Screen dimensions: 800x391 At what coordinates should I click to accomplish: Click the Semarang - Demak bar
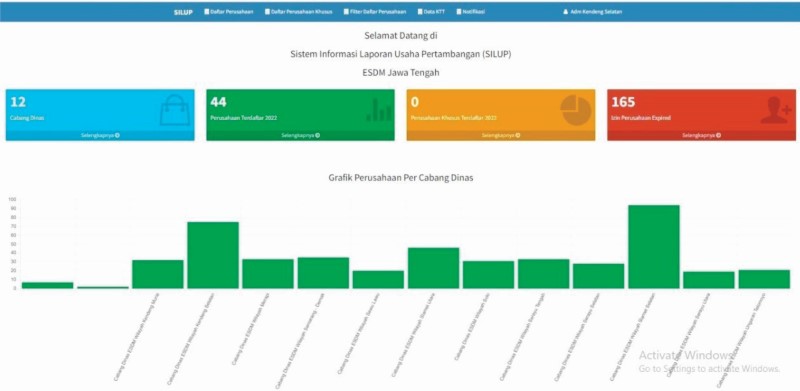[x=323, y=273]
